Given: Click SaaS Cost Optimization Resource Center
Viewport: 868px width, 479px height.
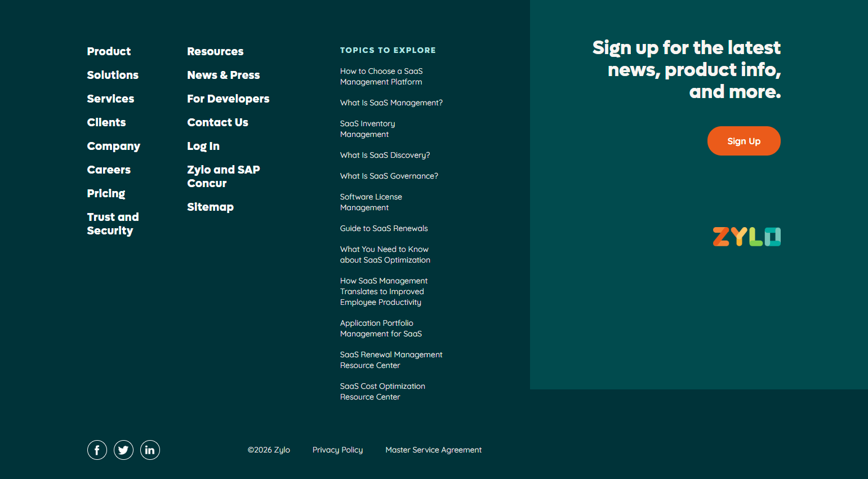Looking at the screenshot, I should point(382,391).
